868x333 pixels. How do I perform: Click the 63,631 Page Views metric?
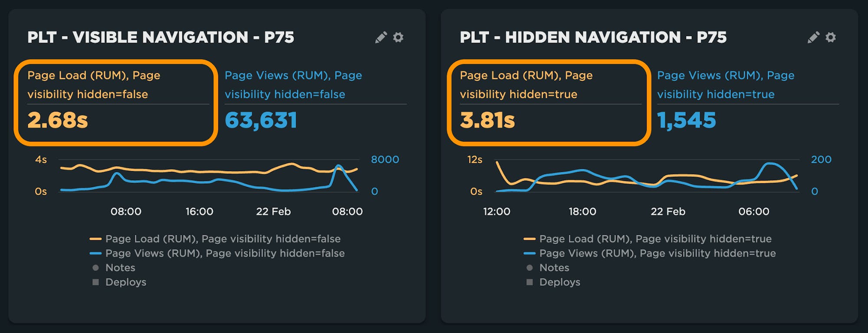[261, 120]
